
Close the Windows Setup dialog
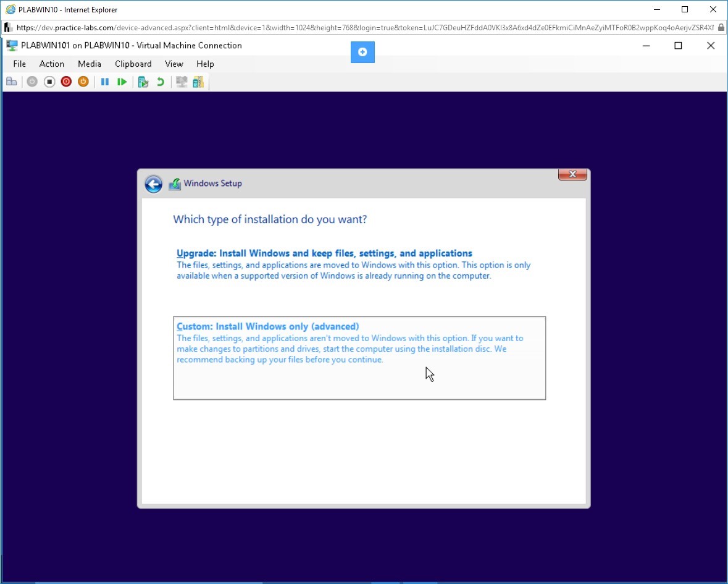pos(572,174)
